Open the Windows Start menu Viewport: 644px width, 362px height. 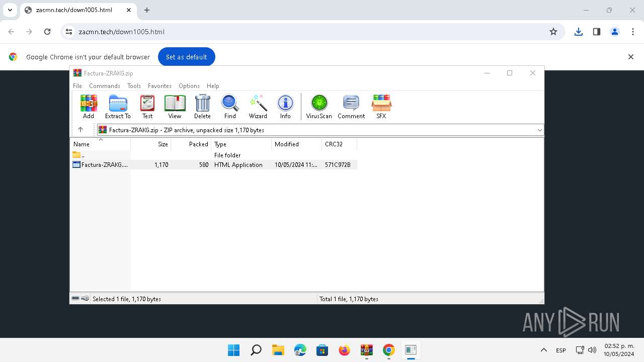click(234, 350)
